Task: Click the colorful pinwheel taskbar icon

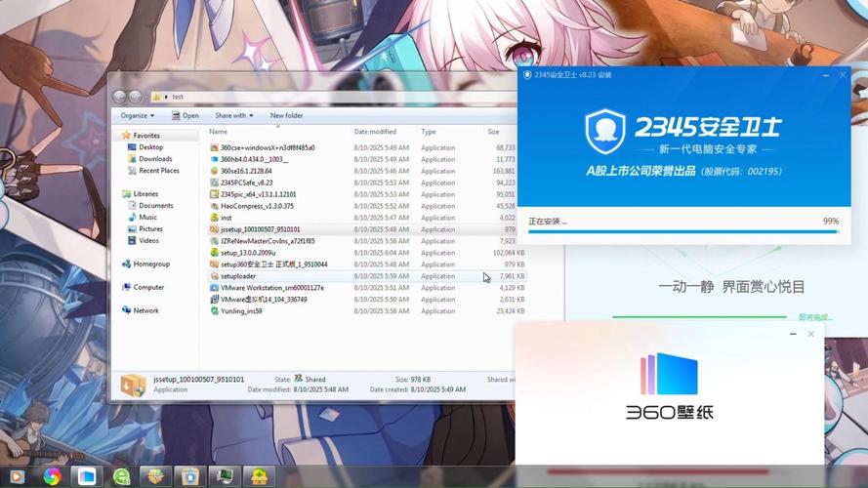Action: click(52, 476)
